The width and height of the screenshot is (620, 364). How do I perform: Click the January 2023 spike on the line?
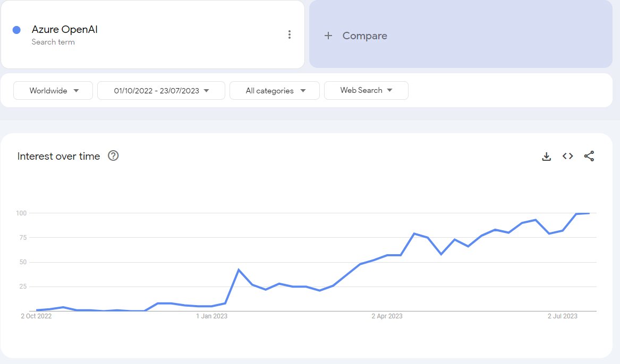pyautogui.click(x=239, y=270)
